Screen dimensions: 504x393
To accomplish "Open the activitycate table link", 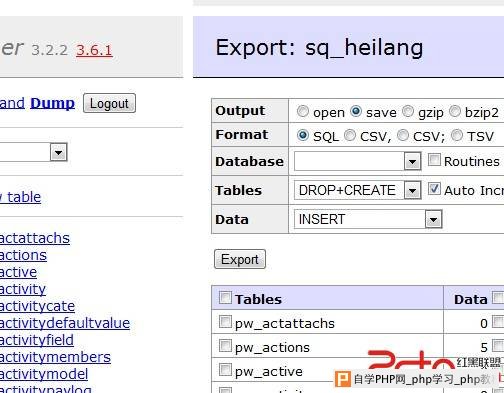I will pos(37,306).
